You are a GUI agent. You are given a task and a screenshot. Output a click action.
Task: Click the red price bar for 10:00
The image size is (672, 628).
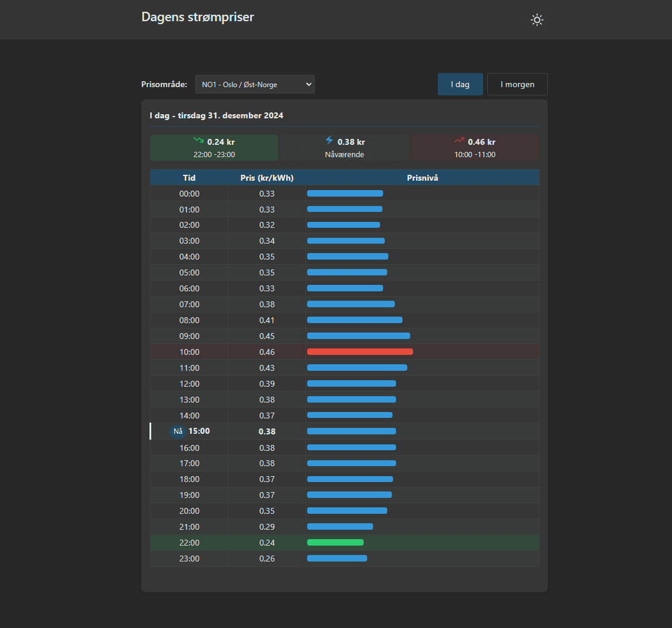[x=360, y=352]
